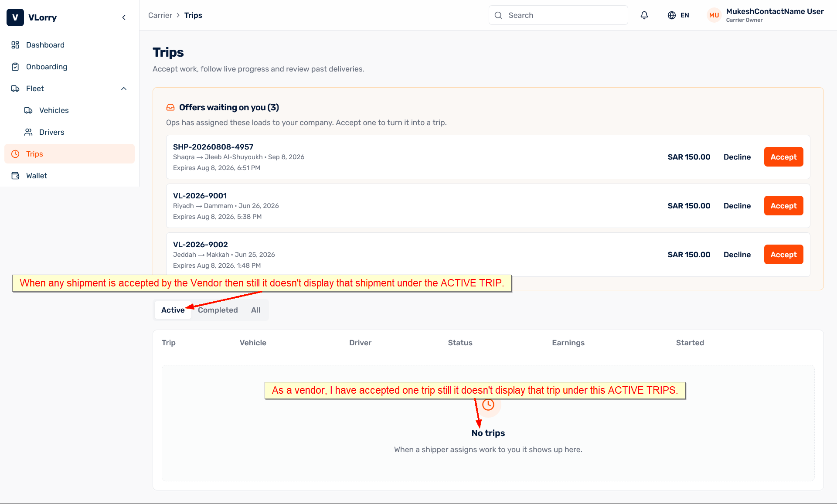Viewport: 837px width, 504px height.
Task: Collapse the Fleet menu section
Action: pos(124,89)
